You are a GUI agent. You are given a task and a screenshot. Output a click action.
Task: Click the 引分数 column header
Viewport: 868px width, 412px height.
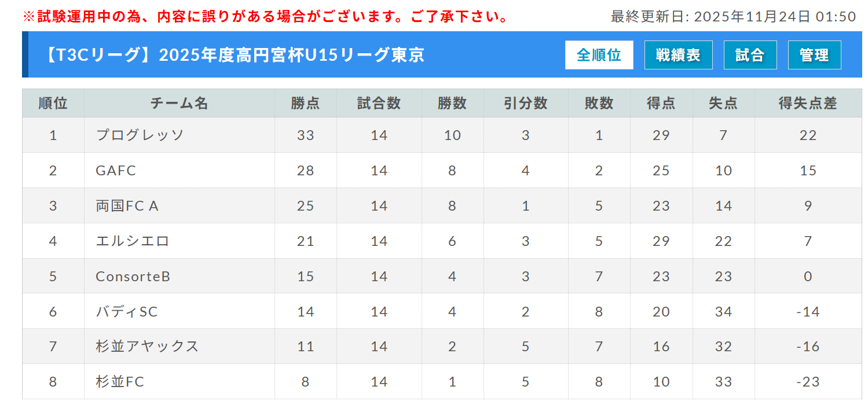pyautogui.click(x=525, y=104)
